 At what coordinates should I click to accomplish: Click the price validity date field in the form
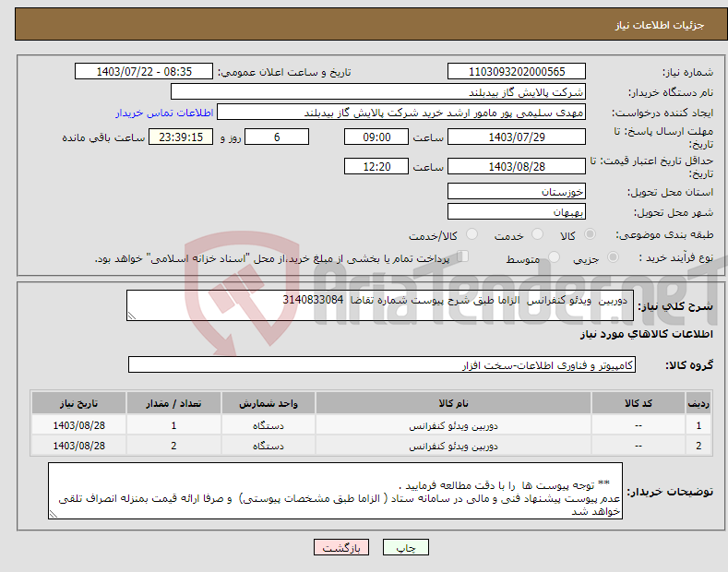pyautogui.click(x=517, y=166)
